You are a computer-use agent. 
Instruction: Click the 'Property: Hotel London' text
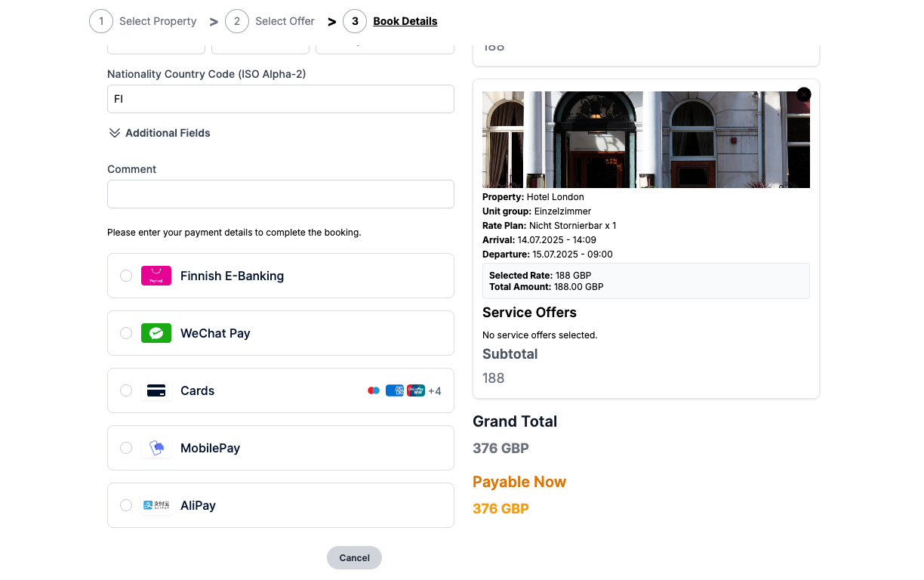point(534,197)
